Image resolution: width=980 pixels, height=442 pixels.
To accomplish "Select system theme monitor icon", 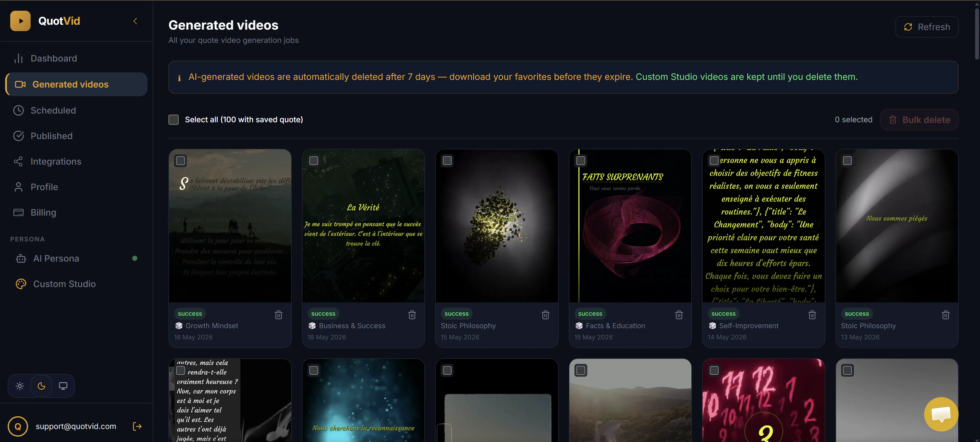I will pyautogui.click(x=63, y=386).
